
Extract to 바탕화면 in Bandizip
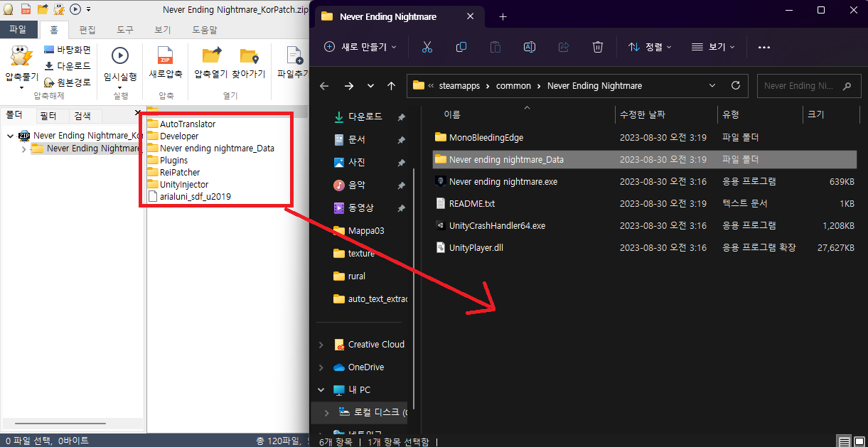click(x=67, y=50)
